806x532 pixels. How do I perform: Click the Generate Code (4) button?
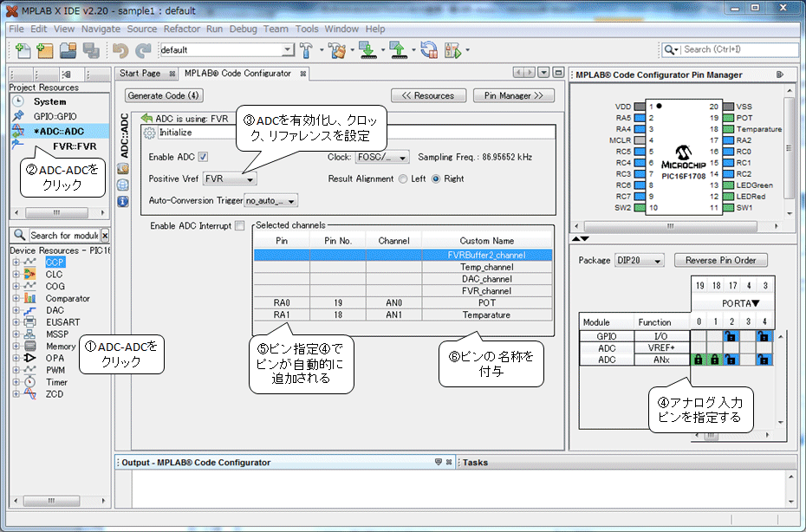[164, 95]
